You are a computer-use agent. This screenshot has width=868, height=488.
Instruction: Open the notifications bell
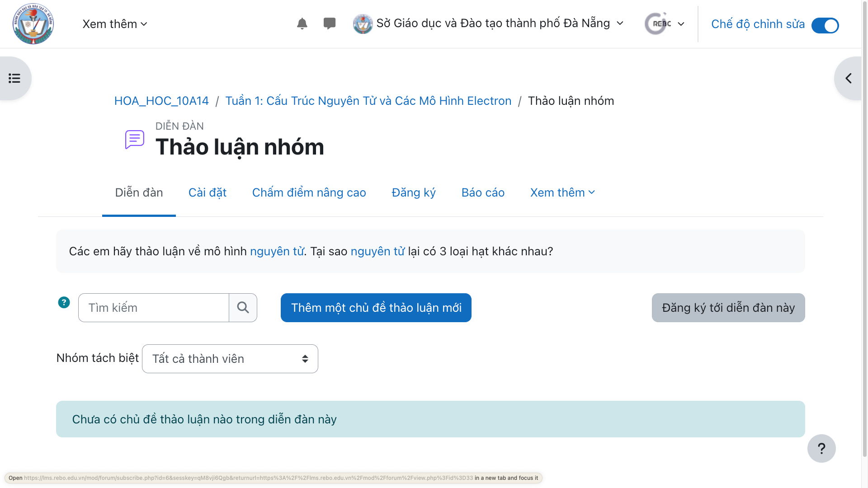coord(302,24)
